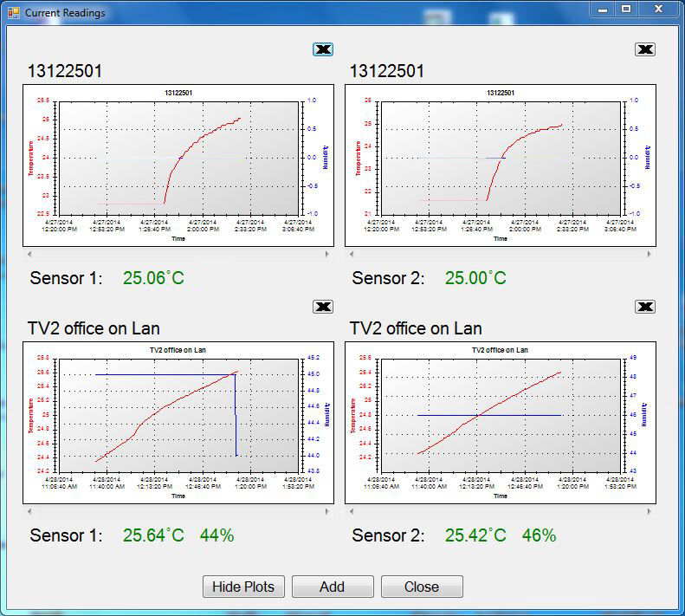Viewport: 685px width, 616px height.
Task: Close the TV2 office Sensor 2 panel X
Action: pos(645,307)
